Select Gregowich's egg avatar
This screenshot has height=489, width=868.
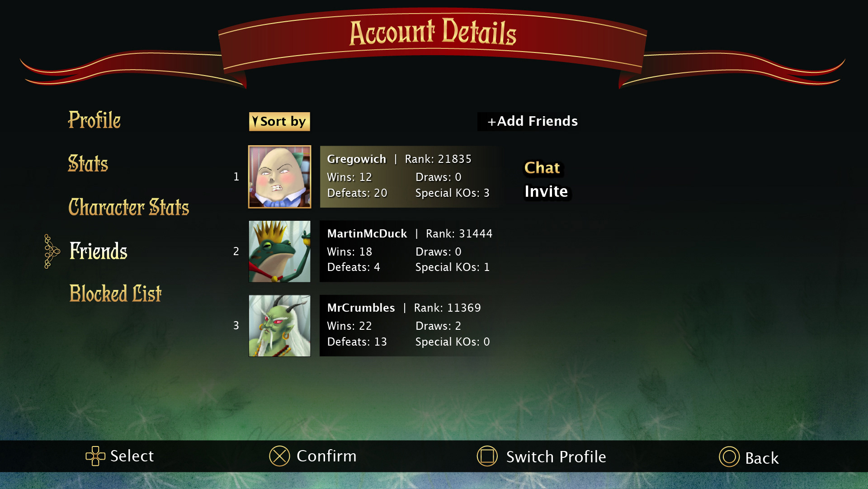pos(280,177)
